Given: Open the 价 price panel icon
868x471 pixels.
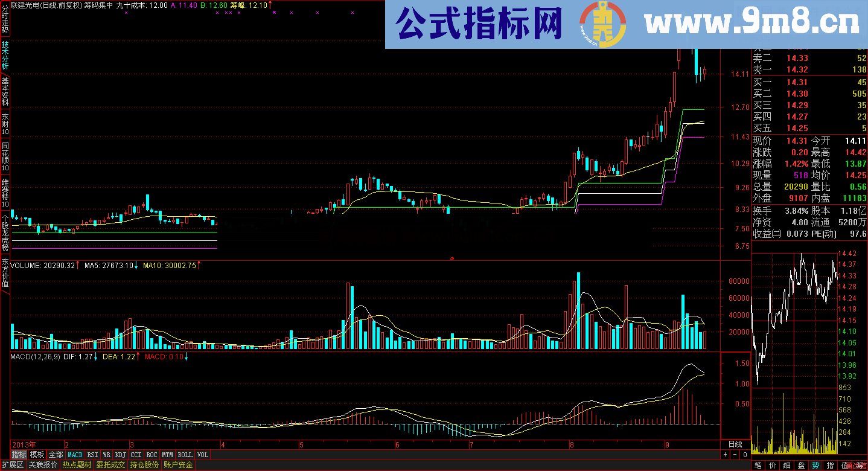Looking at the screenshot, I should [x=772, y=465].
